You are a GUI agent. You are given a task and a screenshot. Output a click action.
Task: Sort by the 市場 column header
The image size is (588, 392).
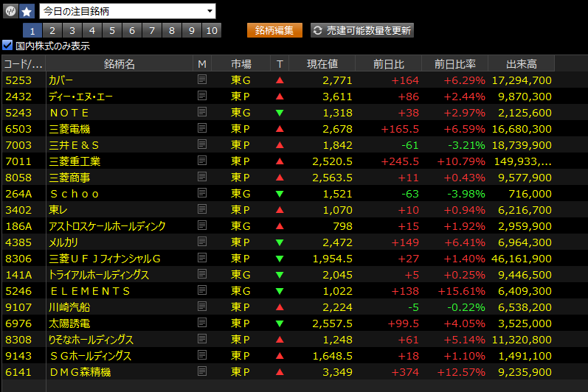(x=241, y=64)
